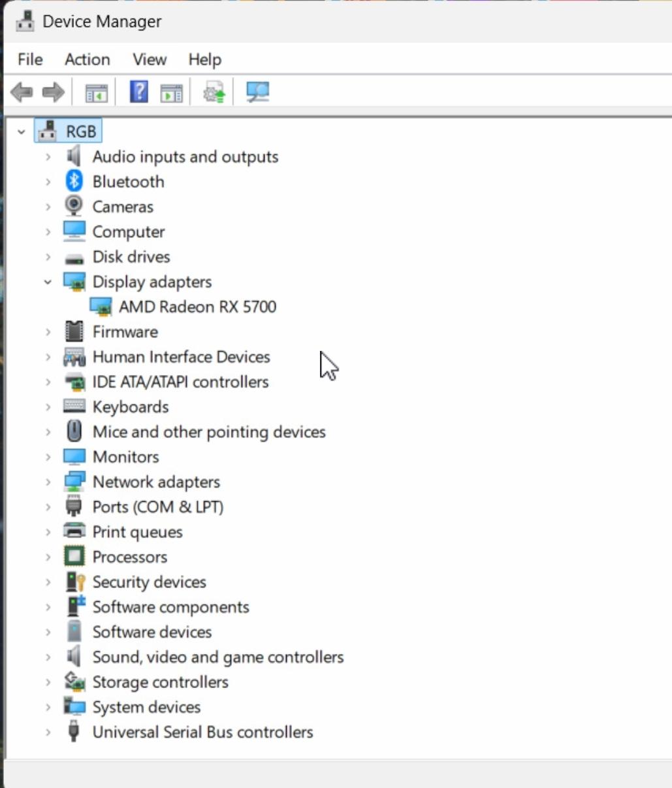
Task: Click the Show/Hide action pane icon
Action: (172, 93)
